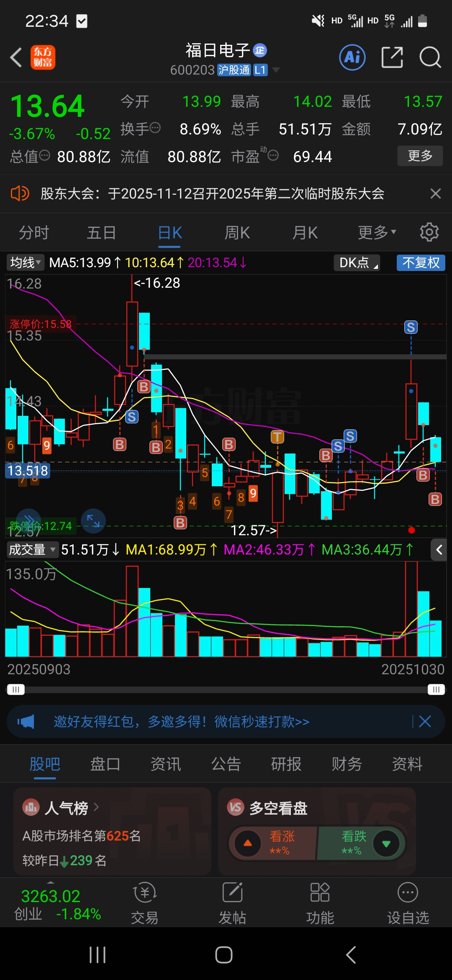The width and height of the screenshot is (452, 980).
Task: Tap 更多 button for more quote data
Action: 420,156
